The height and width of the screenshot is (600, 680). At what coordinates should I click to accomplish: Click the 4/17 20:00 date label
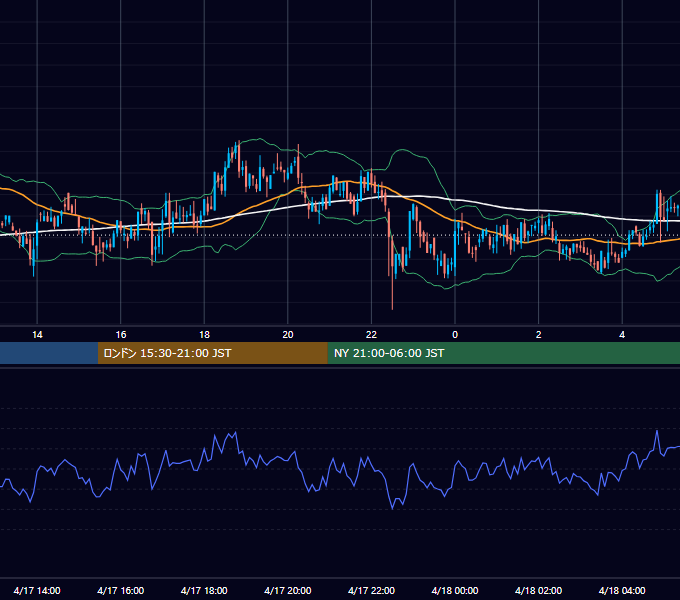pos(288,590)
